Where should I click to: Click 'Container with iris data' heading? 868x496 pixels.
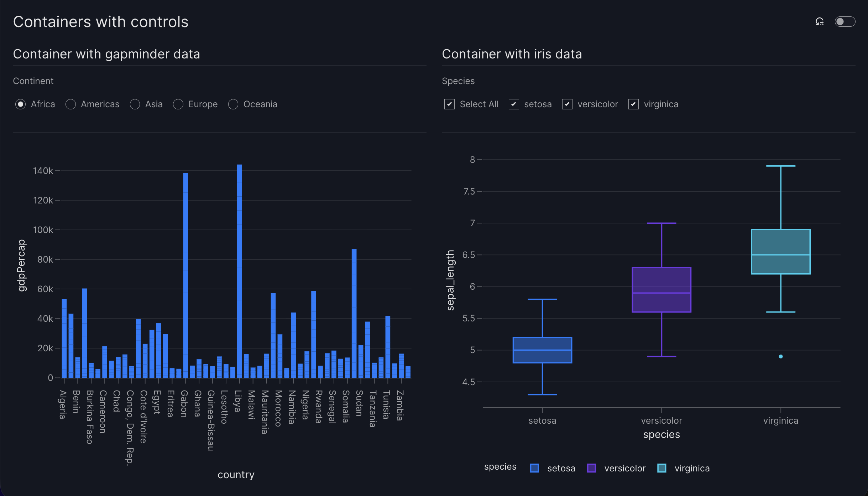[512, 54]
